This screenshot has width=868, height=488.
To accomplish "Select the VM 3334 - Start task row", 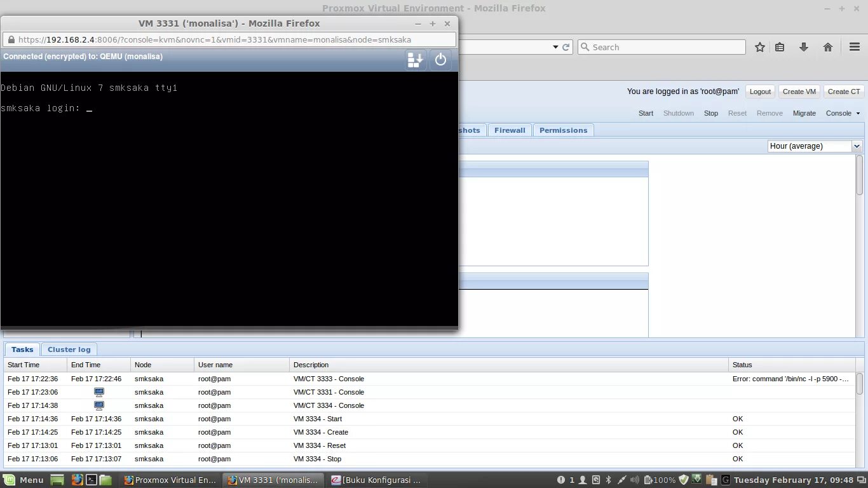I will (430, 419).
